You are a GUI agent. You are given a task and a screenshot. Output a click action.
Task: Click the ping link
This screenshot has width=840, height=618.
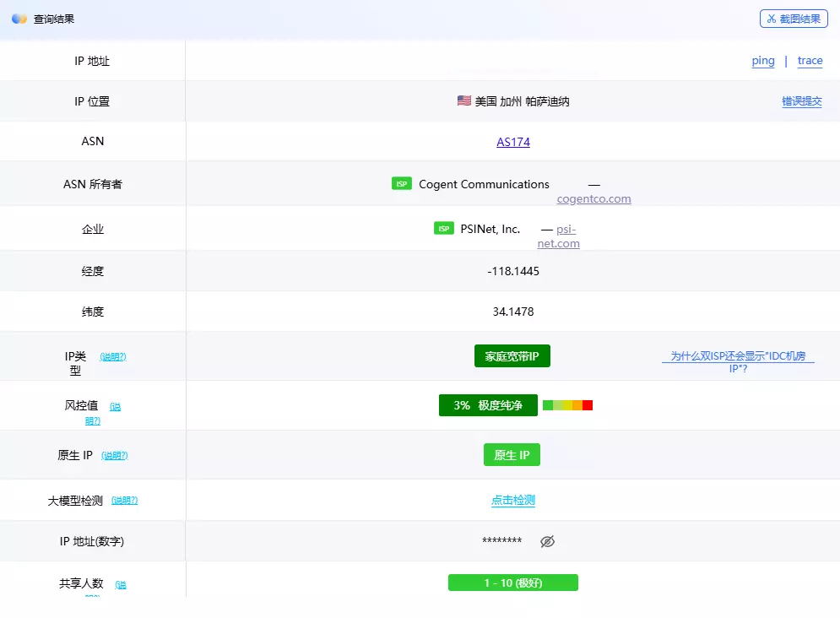point(762,61)
